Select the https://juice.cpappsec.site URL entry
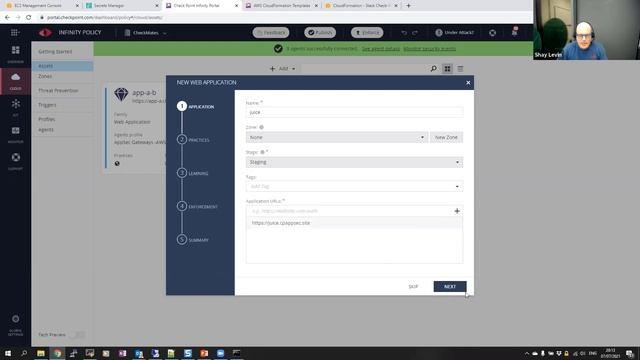 coord(354,223)
